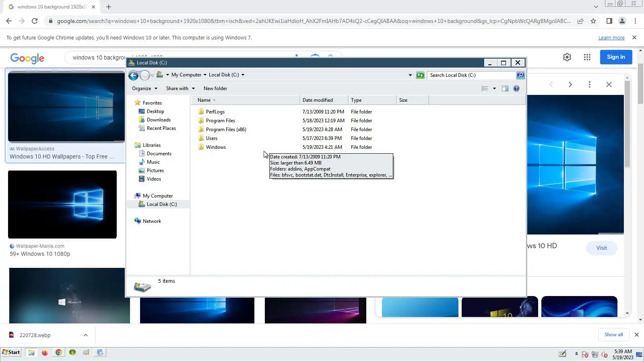
Task: Click the Sign in button on Google
Action: 616,57
